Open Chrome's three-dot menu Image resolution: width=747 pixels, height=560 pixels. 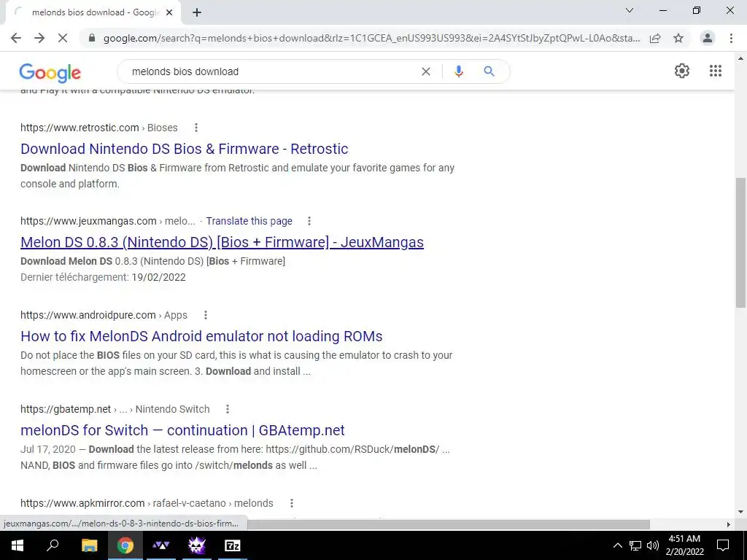tap(731, 38)
